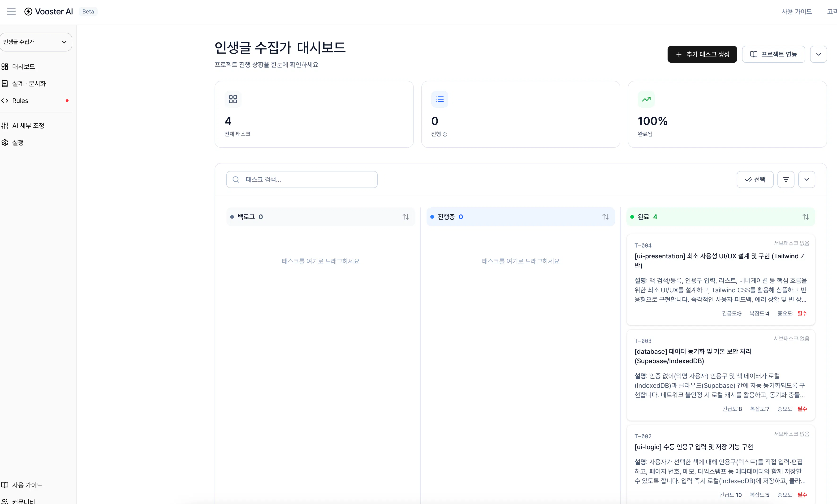Open 설정 via the gear icon
This screenshot has width=837, height=504.
(x=5, y=143)
